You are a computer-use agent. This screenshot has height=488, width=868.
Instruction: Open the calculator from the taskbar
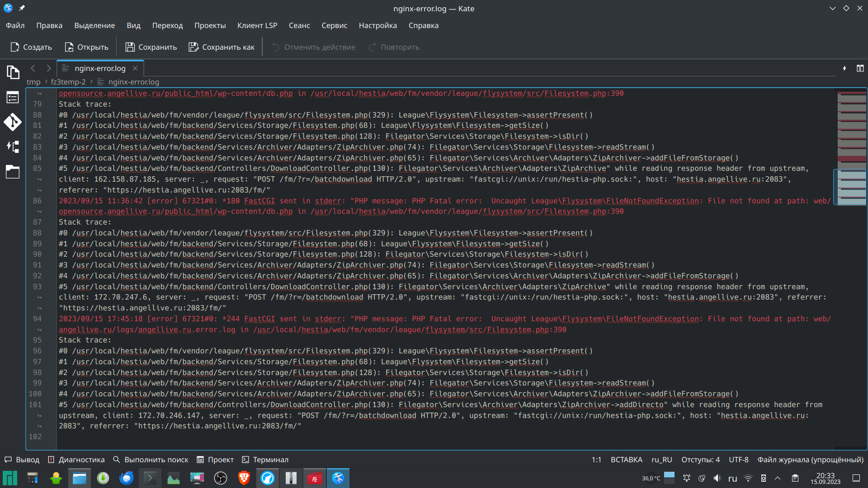click(x=33, y=478)
